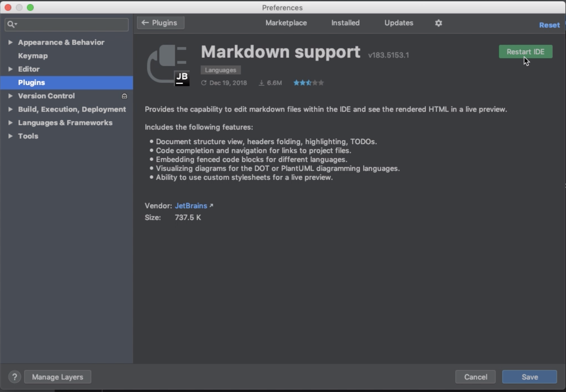
Task: Open the JetBrains vendor link
Action: [x=191, y=206]
